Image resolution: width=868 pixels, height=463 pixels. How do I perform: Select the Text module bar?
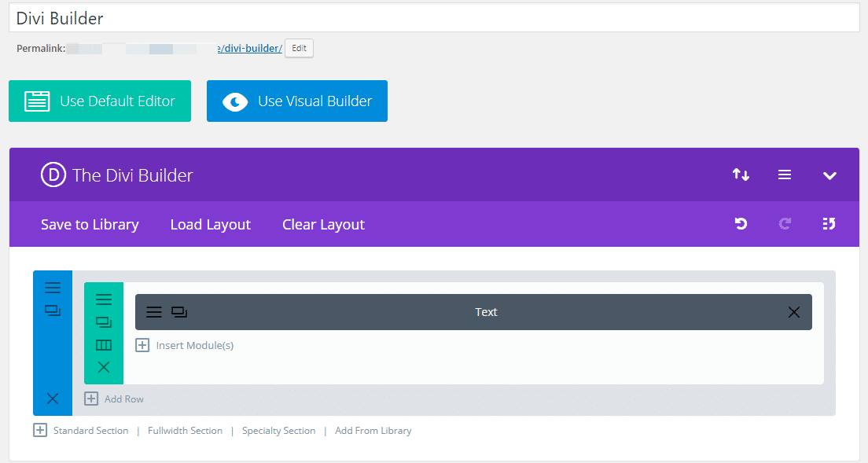pos(473,312)
